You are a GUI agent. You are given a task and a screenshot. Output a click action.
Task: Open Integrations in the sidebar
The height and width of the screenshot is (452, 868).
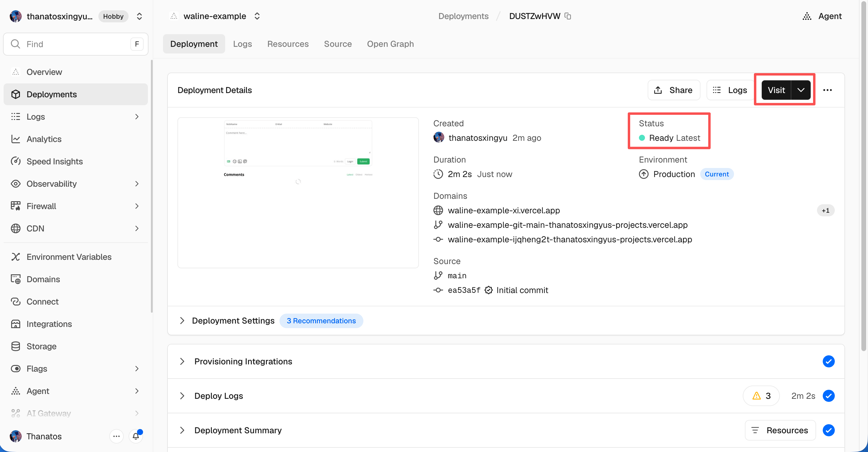click(75, 324)
